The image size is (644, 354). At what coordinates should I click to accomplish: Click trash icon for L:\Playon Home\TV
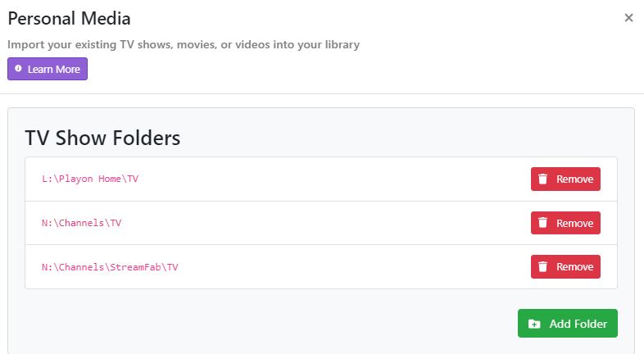coord(542,179)
